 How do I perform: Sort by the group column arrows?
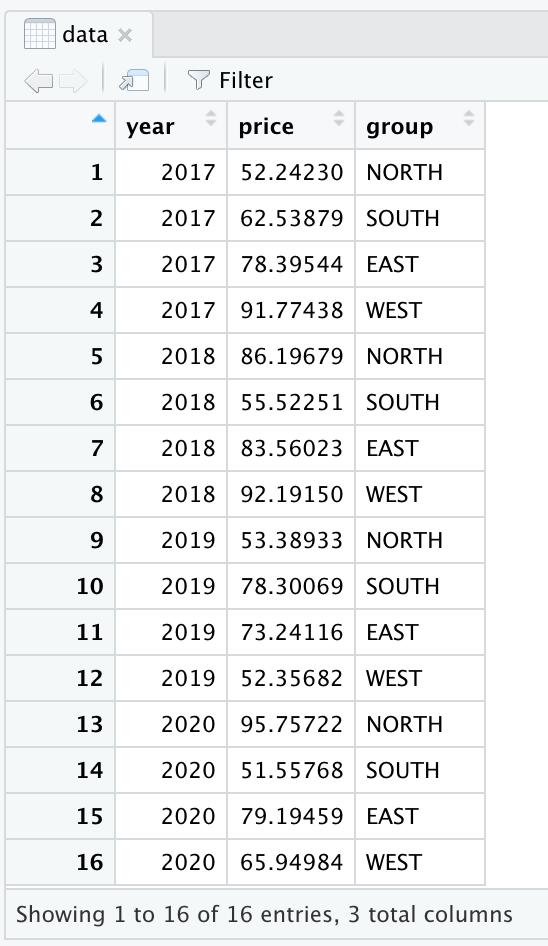(468, 118)
